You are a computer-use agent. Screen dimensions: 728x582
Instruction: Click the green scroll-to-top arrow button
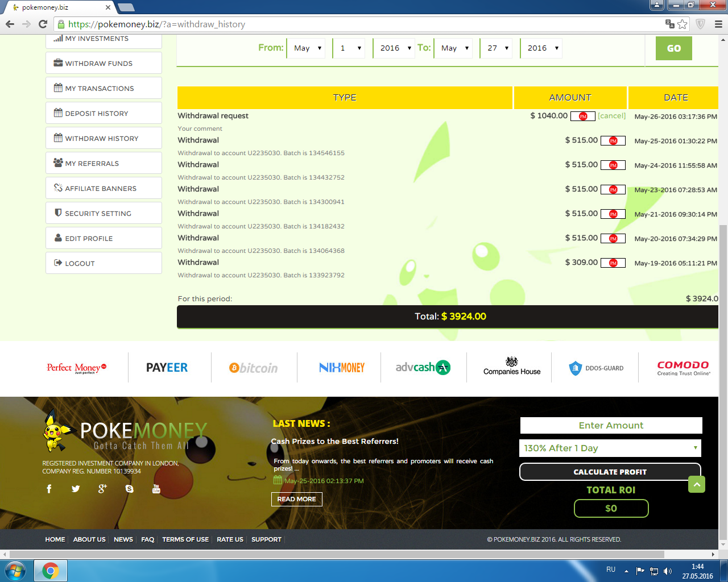tap(697, 484)
